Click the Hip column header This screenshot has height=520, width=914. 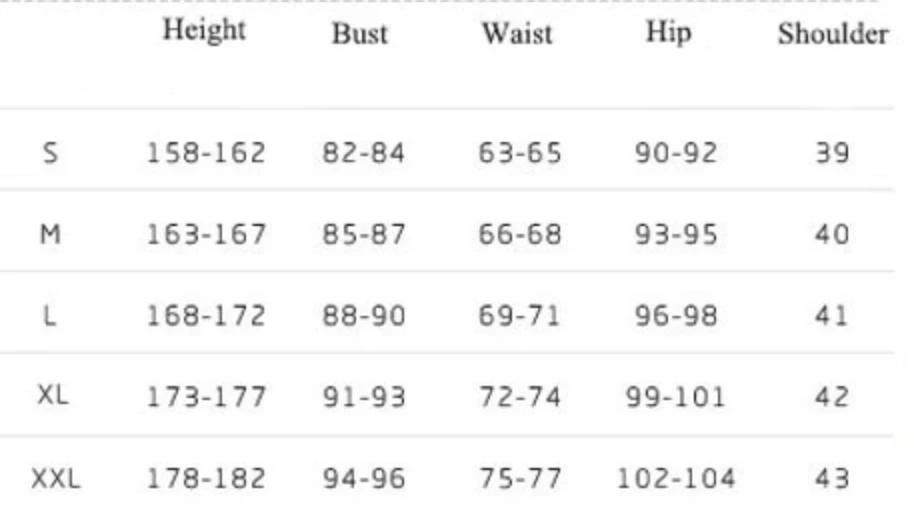point(668,32)
